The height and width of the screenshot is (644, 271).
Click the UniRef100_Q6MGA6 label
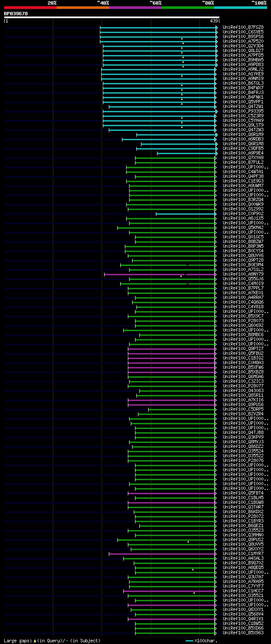tap(243, 376)
